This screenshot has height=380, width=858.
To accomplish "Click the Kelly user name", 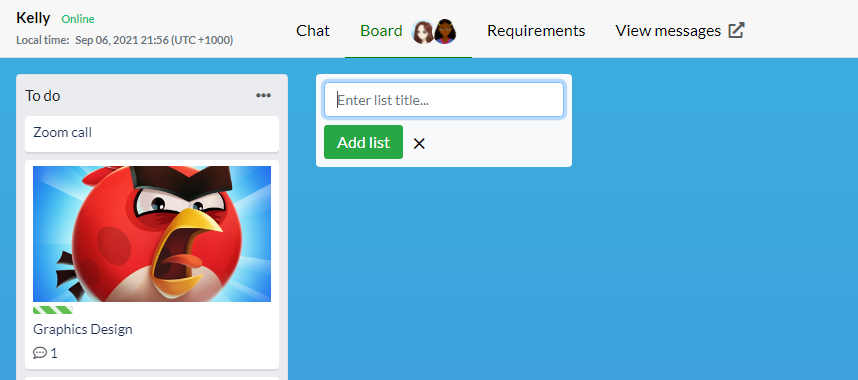I will click(x=33, y=18).
